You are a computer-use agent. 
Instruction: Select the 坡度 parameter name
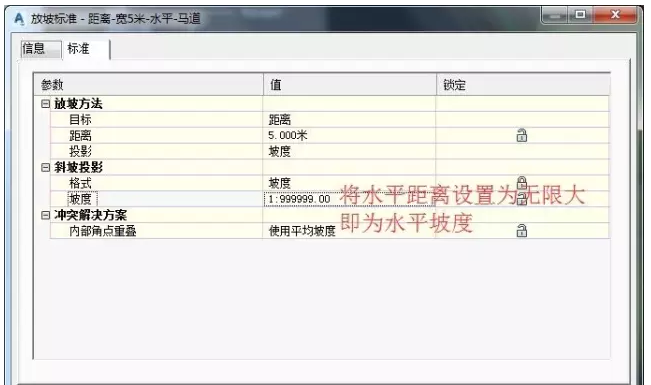(x=82, y=199)
